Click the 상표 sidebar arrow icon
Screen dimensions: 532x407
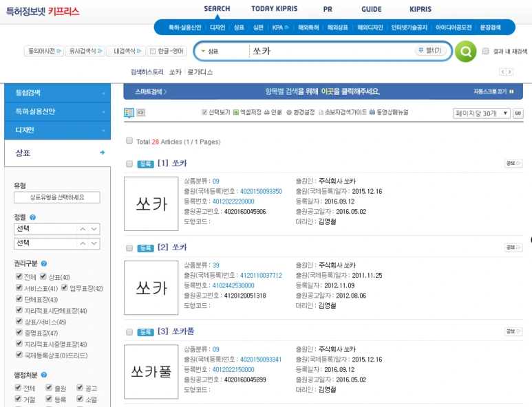(102, 153)
